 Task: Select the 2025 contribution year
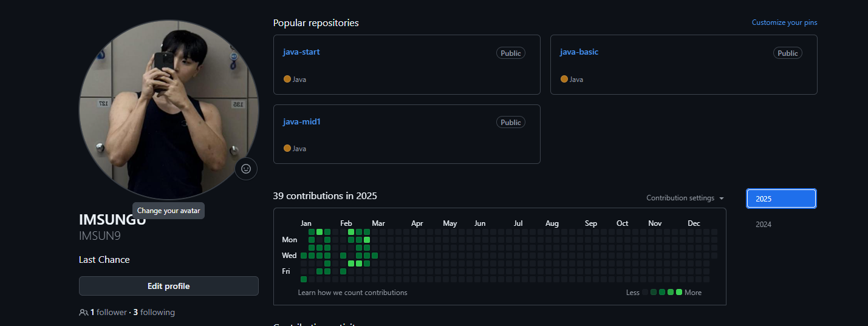coord(781,199)
